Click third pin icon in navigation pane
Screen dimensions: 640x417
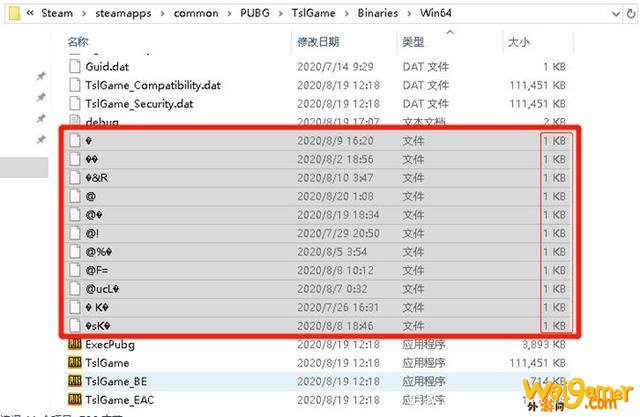(x=41, y=118)
